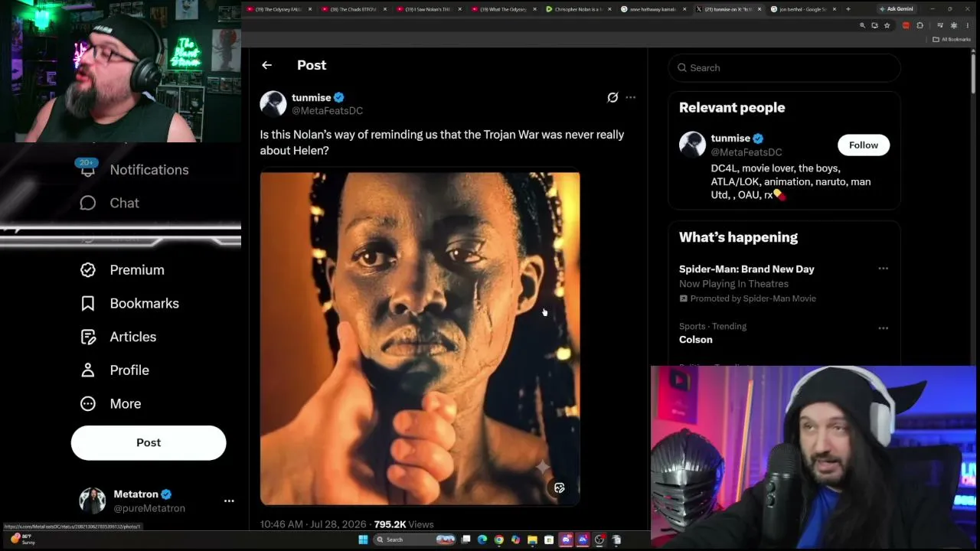Open options for the Spider-Man promoted trend
This screenshot has width=980, height=551.
(883, 269)
